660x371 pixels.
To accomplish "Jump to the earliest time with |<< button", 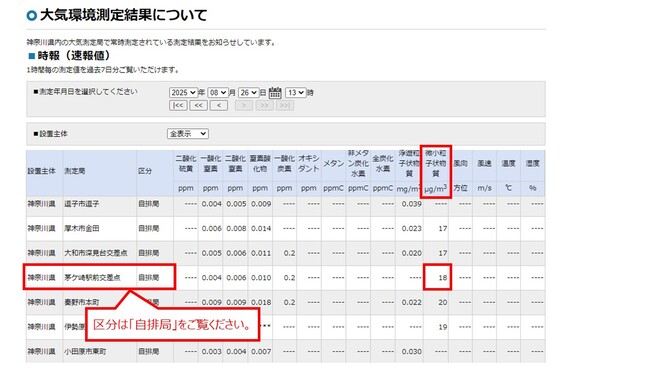I will pyautogui.click(x=178, y=105).
